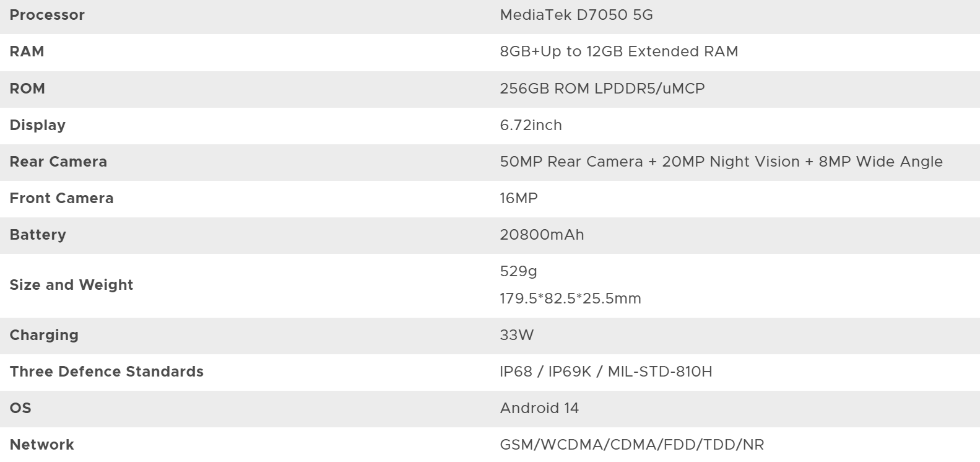Click the Size and Weight label

click(71, 285)
